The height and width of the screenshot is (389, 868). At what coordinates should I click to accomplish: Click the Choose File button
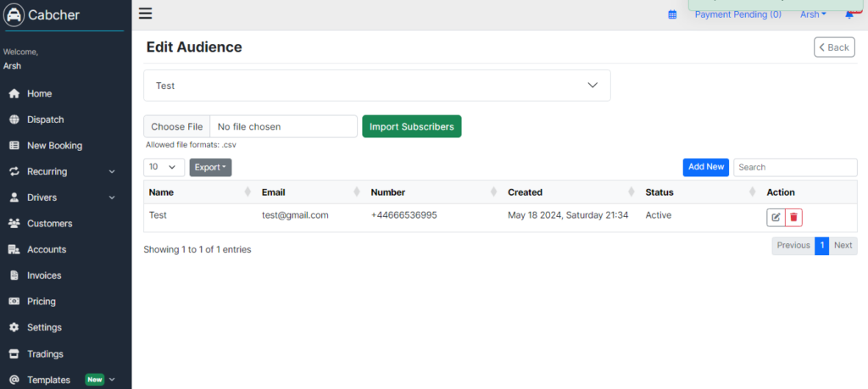coord(176,127)
